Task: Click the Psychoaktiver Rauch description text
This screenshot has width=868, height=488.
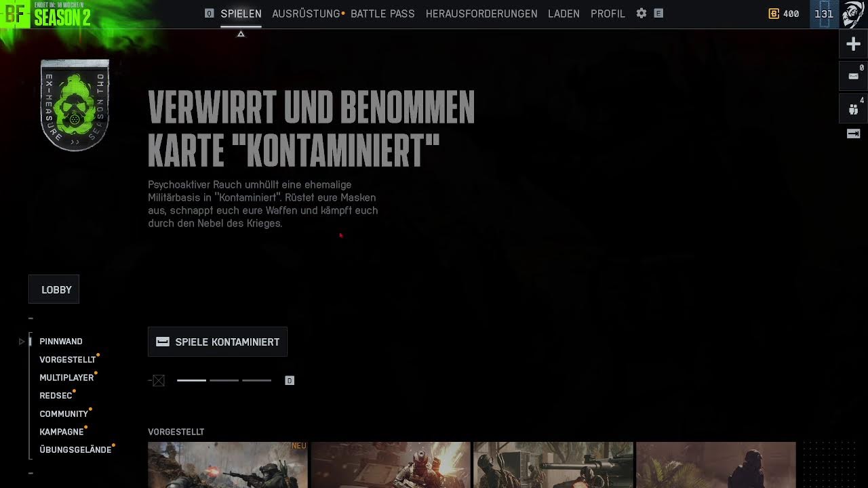Action: pos(263,204)
